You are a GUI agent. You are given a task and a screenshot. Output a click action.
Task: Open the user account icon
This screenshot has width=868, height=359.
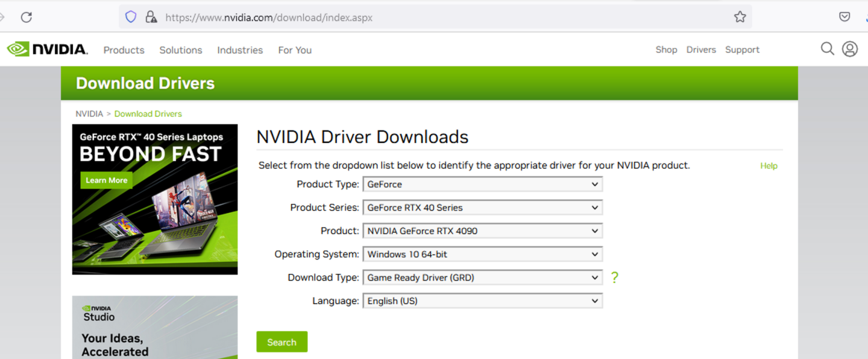[850, 49]
